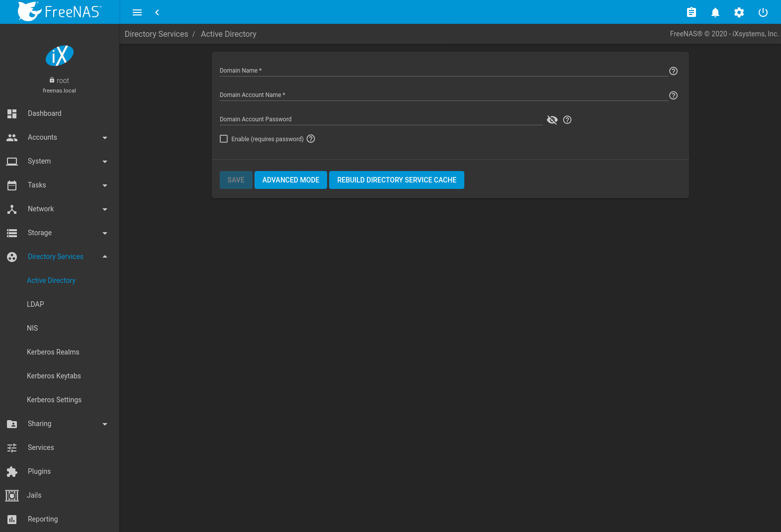Collapse sidebar with the back chevron
This screenshot has width=781, height=532.
click(x=157, y=12)
